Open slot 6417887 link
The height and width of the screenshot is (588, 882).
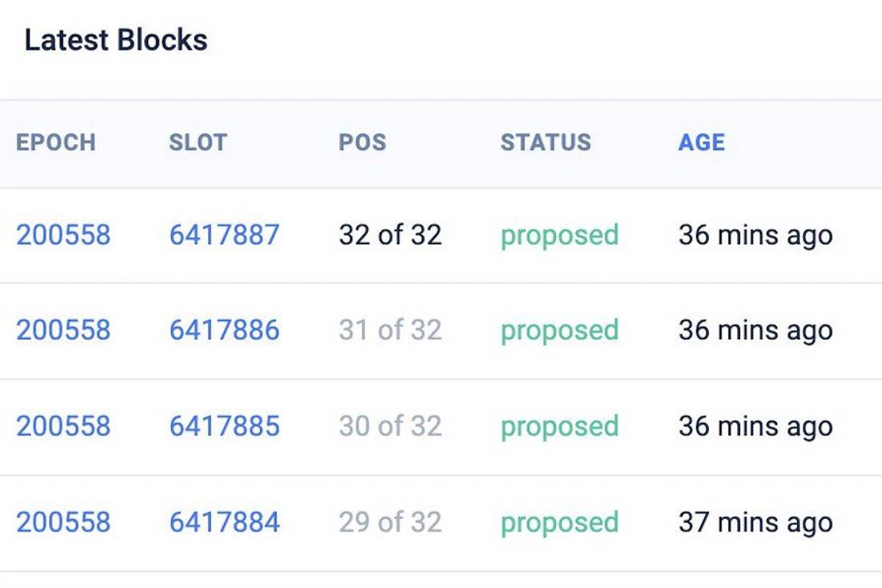[x=224, y=235]
